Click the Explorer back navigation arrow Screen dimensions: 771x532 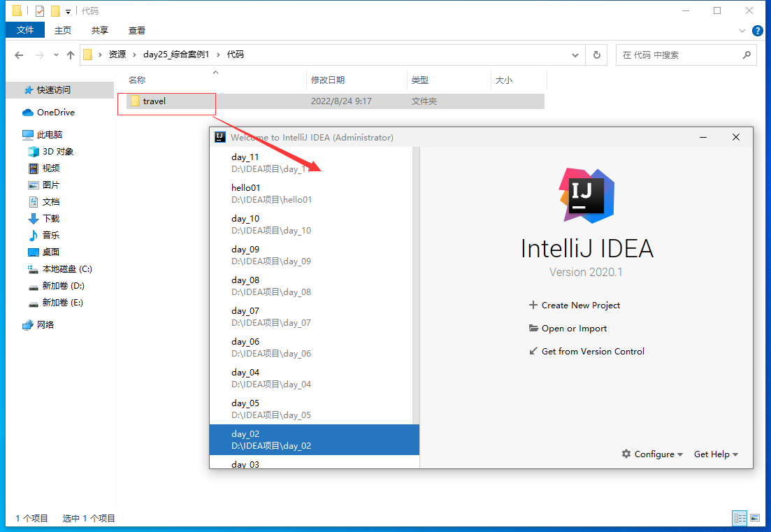(x=19, y=55)
